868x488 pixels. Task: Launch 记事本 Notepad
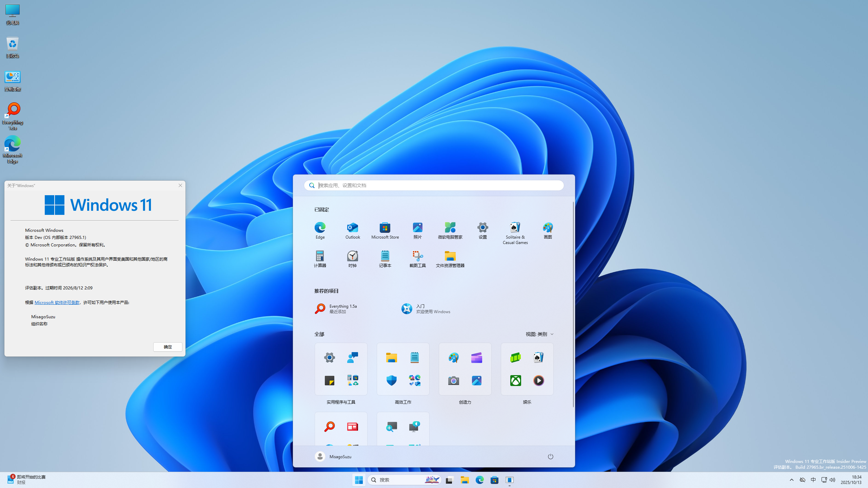(385, 259)
